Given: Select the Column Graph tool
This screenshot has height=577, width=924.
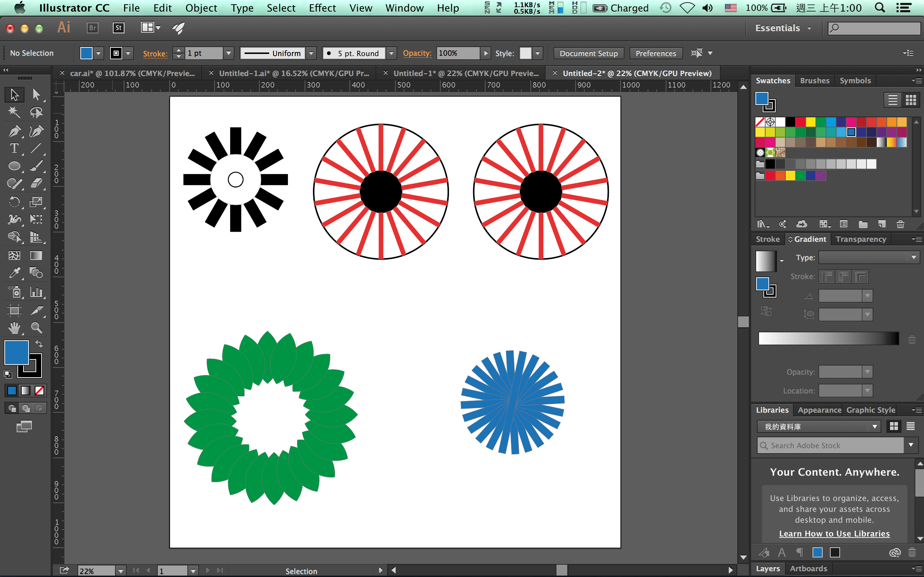Looking at the screenshot, I should [36, 292].
